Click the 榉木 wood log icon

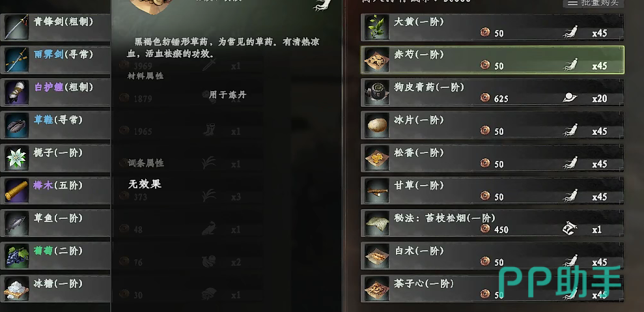16,191
